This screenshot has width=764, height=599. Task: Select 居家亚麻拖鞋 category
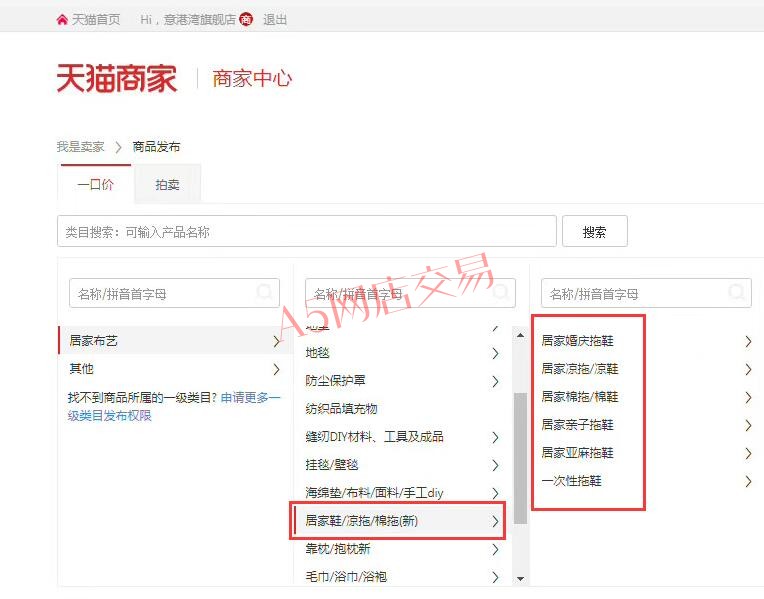(577, 453)
